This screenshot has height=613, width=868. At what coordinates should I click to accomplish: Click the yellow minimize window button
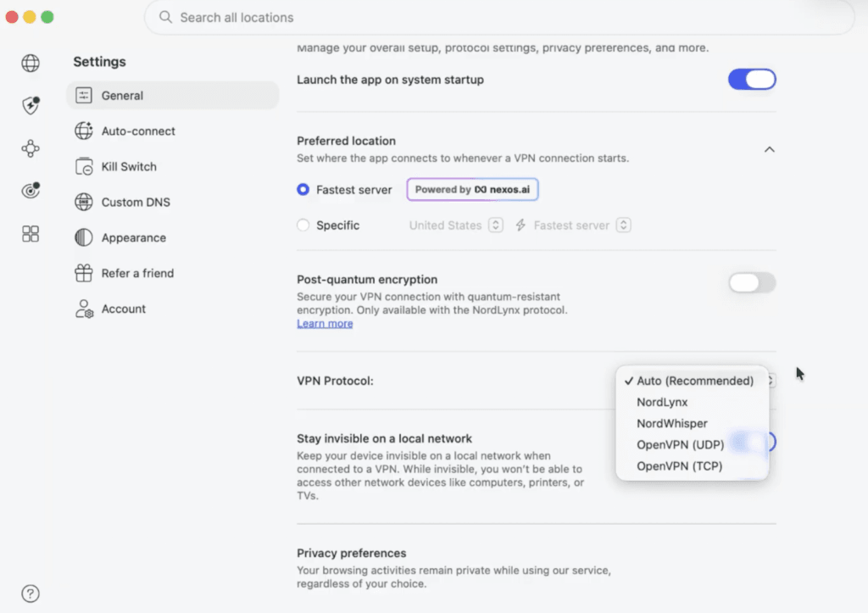tap(30, 17)
